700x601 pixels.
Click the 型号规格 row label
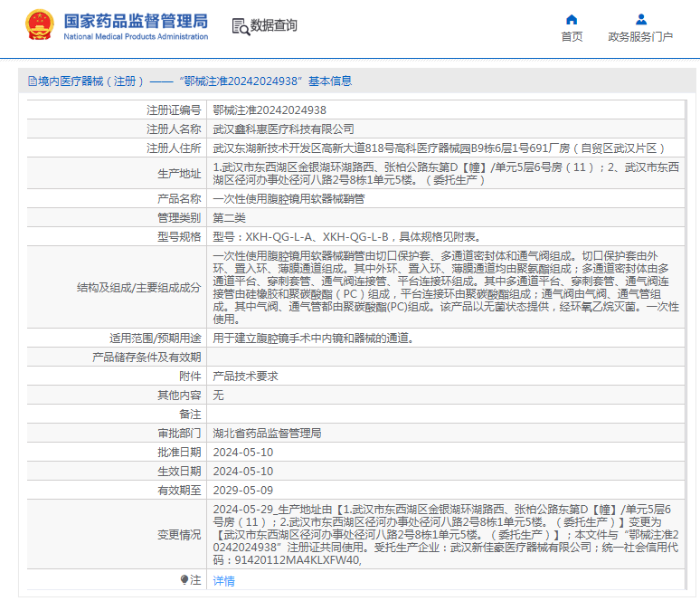point(179,237)
